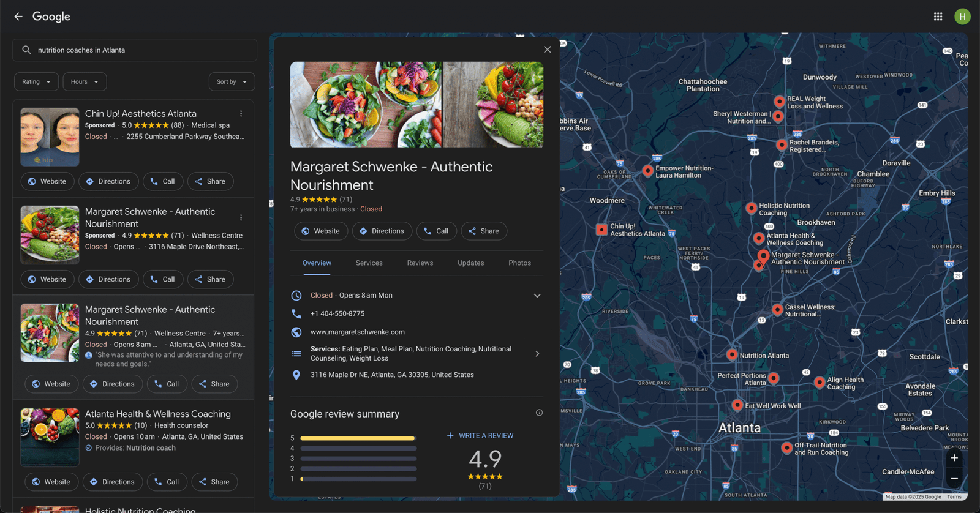Viewport: 980px width, 513px height.
Task: Click the nutrition coaches in Atlanta search field
Action: click(x=135, y=50)
